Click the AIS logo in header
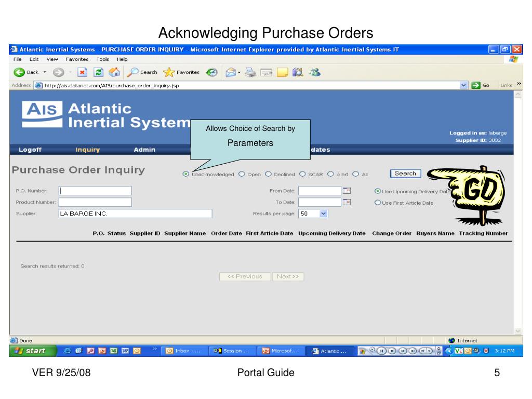The image size is (532, 399). tap(42, 114)
